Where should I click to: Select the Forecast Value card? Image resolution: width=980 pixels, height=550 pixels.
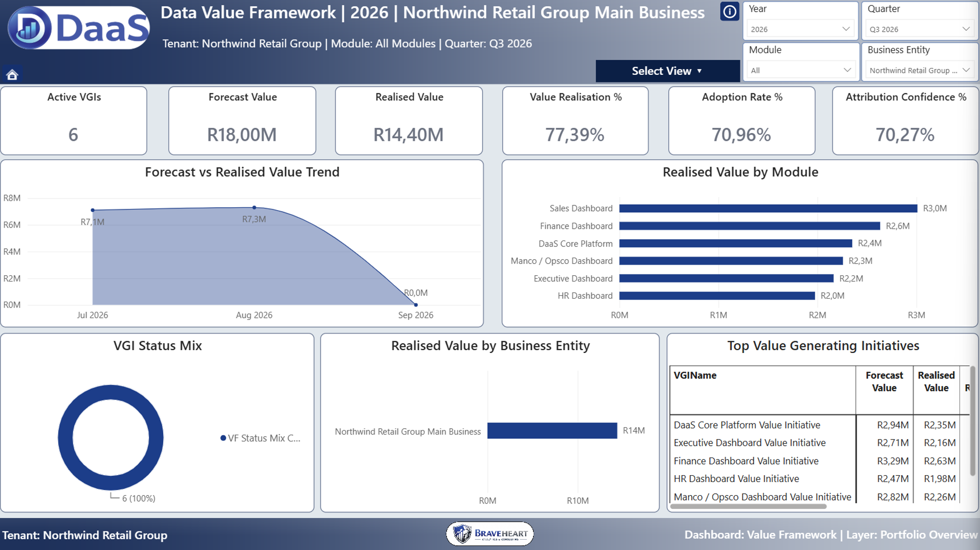coord(242,121)
